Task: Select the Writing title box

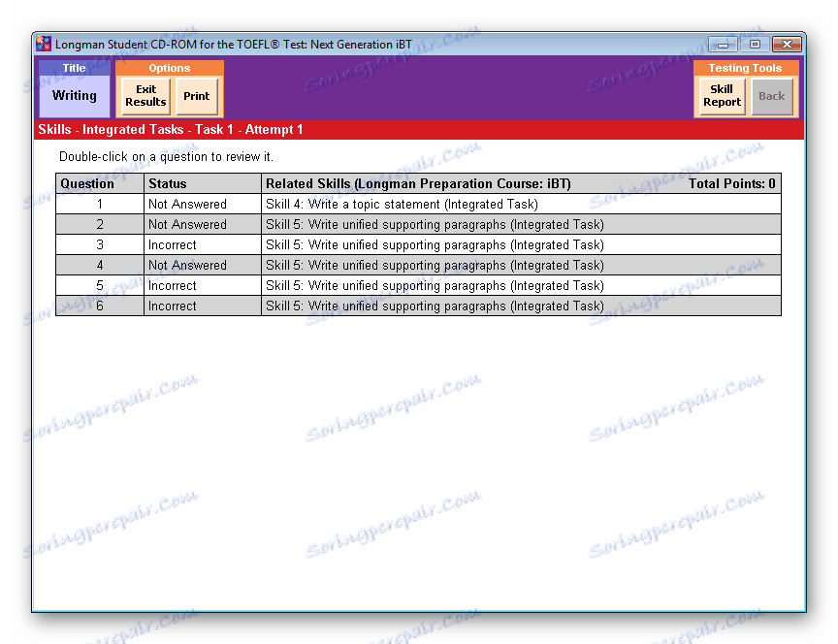Action: coord(75,96)
